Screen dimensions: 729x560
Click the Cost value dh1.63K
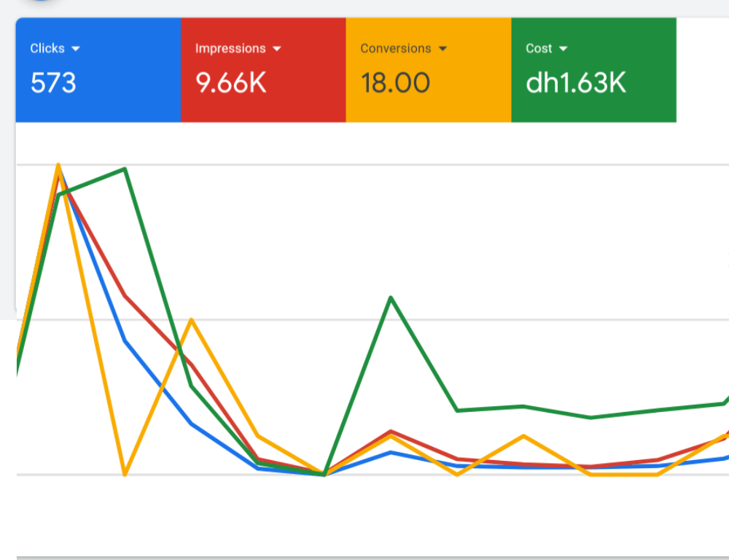[576, 83]
